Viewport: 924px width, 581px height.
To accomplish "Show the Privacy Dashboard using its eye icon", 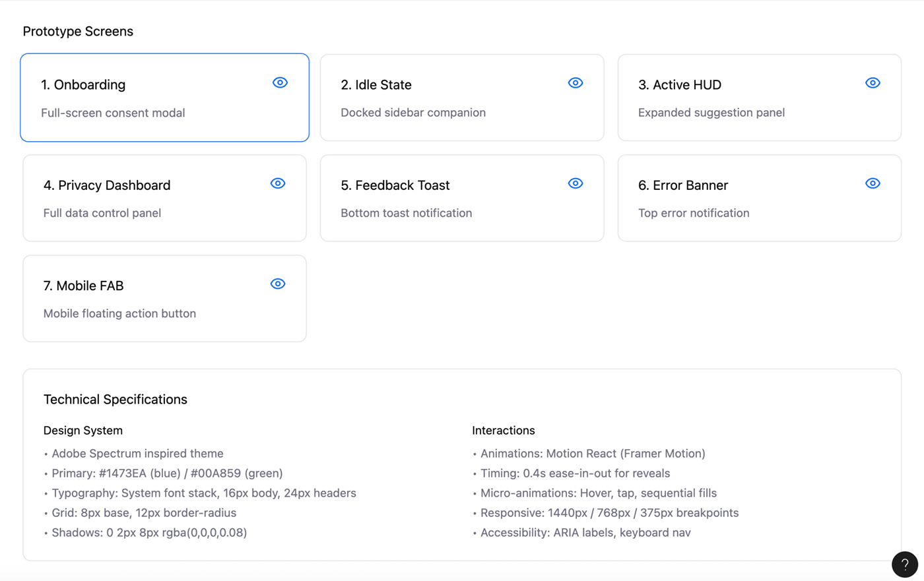I will click(x=278, y=183).
